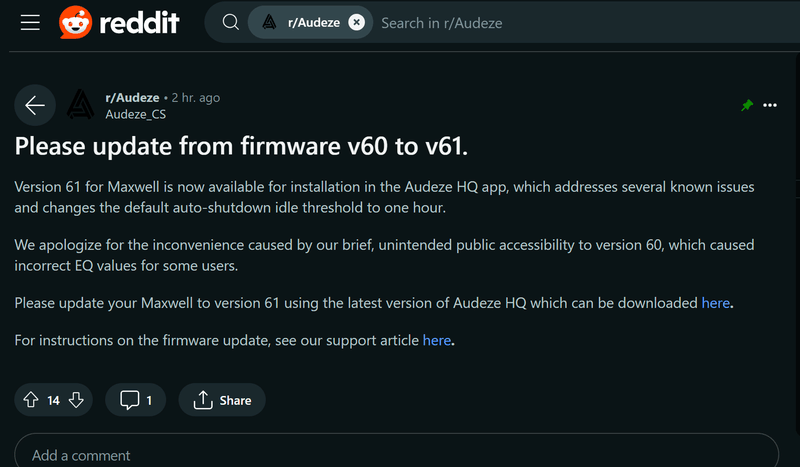This screenshot has height=467, width=800.
Task: Open the support article 'here' link
Action: (437, 340)
